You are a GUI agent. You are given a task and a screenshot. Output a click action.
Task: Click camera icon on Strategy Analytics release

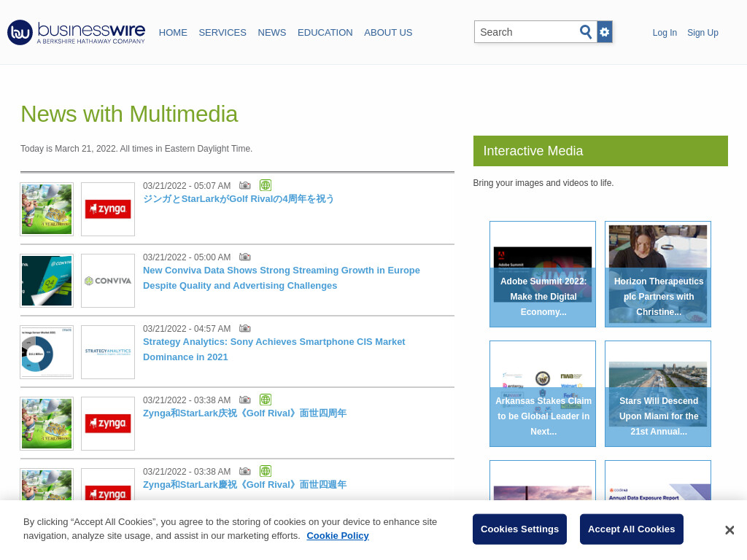(245, 328)
